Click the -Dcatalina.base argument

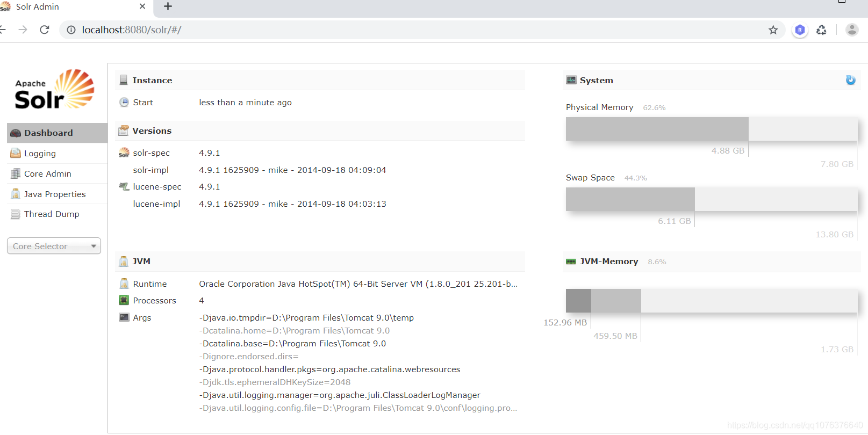click(x=292, y=343)
